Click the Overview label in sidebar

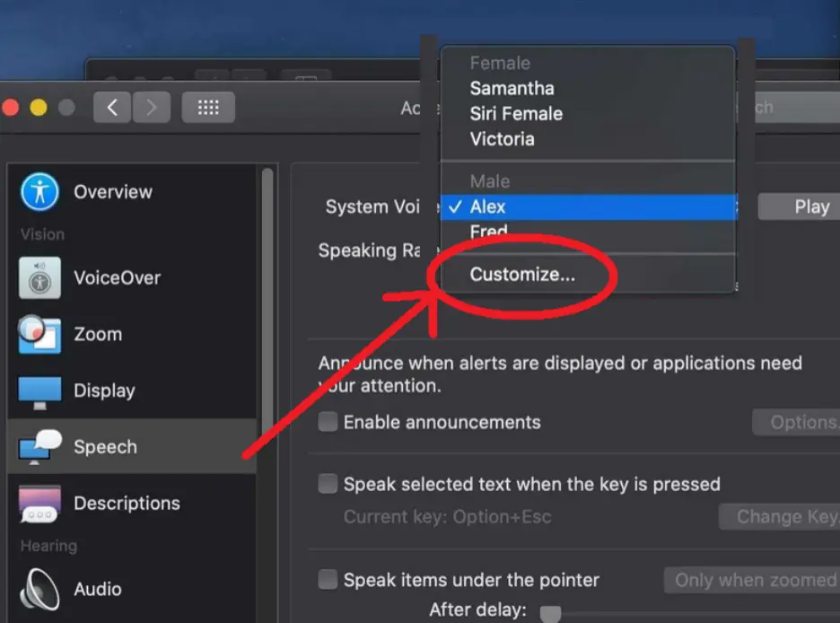(x=113, y=192)
